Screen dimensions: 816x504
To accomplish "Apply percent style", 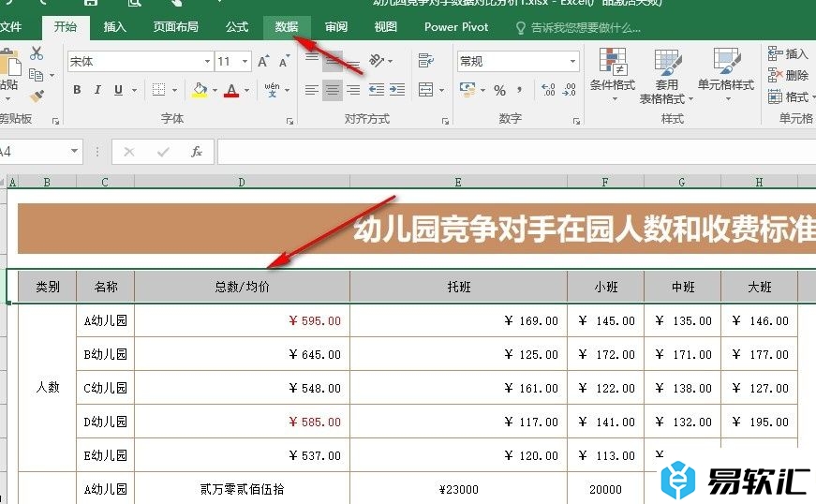I will [x=499, y=91].
